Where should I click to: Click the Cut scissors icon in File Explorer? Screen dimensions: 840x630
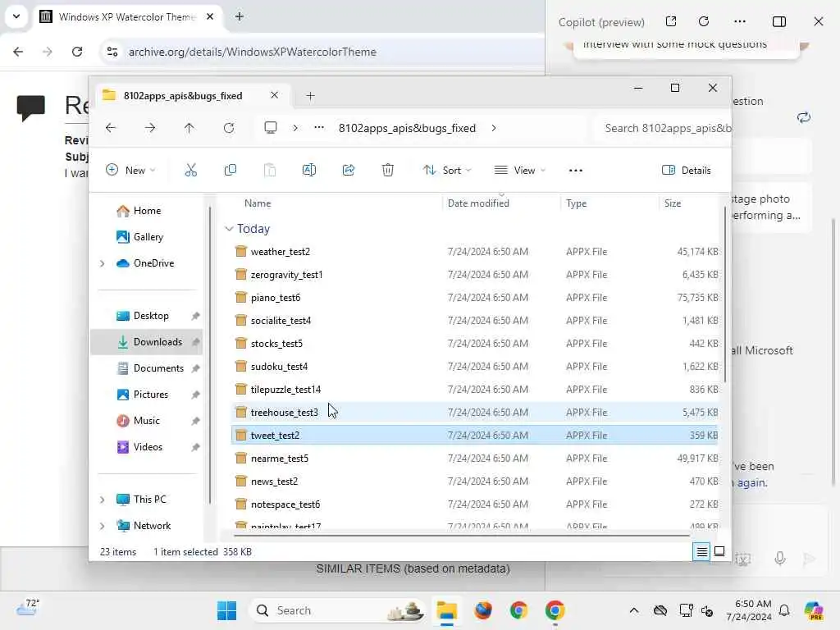coord(190,171)
